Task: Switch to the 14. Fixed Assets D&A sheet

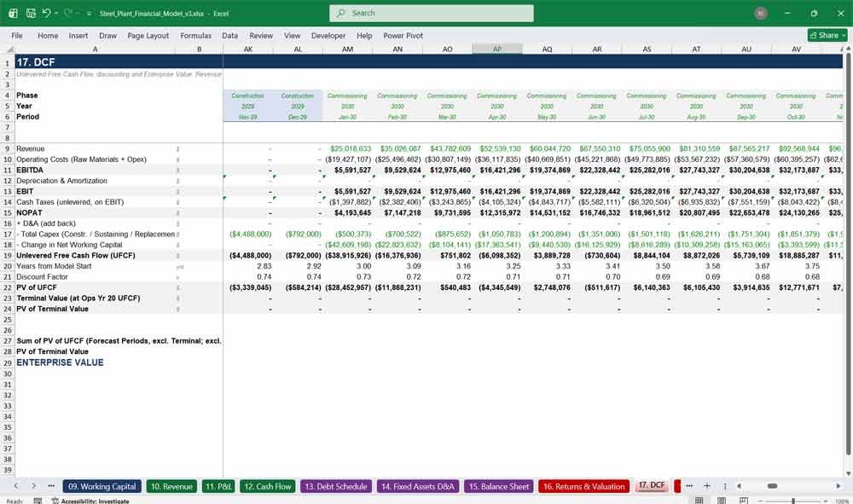Action: 418,487
